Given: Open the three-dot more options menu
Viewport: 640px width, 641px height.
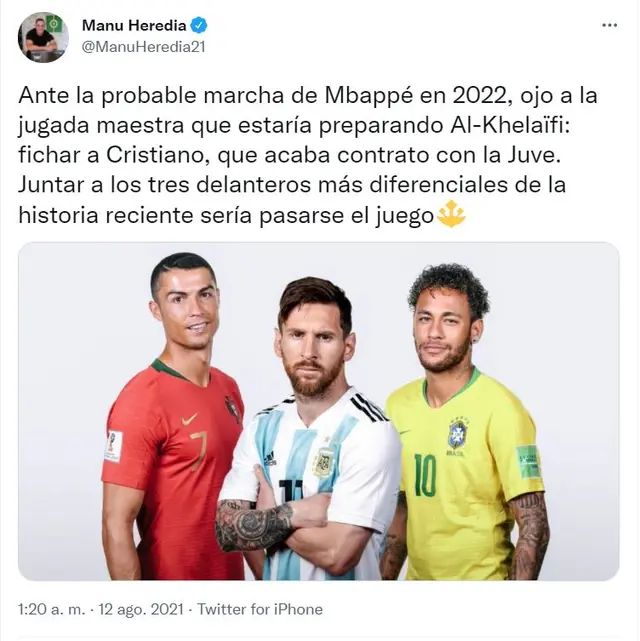Looking at the screenshot, I should tap(609, 25).
